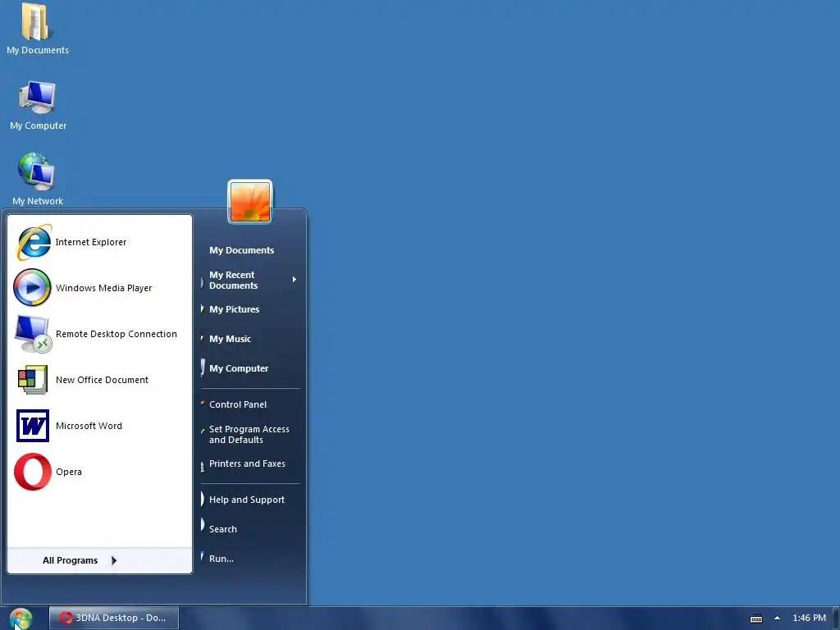Screen dimensions: 840x630
Task: Start Microsoft Word via its W icon
Action: (33, 426)
